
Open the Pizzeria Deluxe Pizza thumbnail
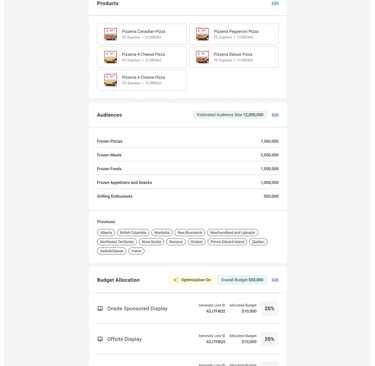click(202, 57)
